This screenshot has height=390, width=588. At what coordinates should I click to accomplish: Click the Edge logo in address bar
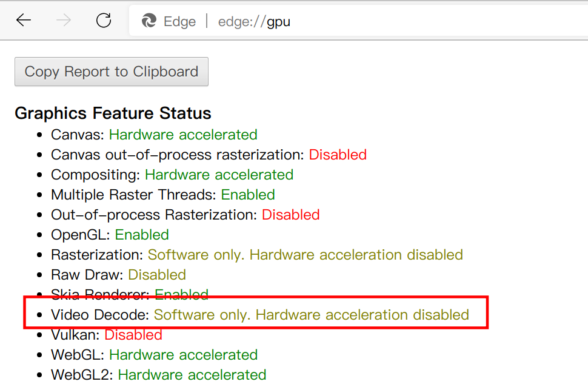click(x=149, y=21)
